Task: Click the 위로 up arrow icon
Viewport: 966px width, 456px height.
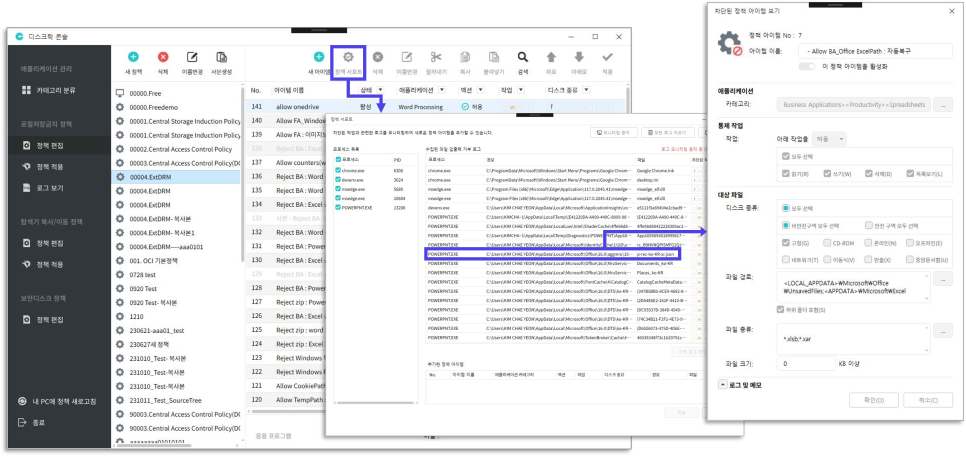Action: 551,57
